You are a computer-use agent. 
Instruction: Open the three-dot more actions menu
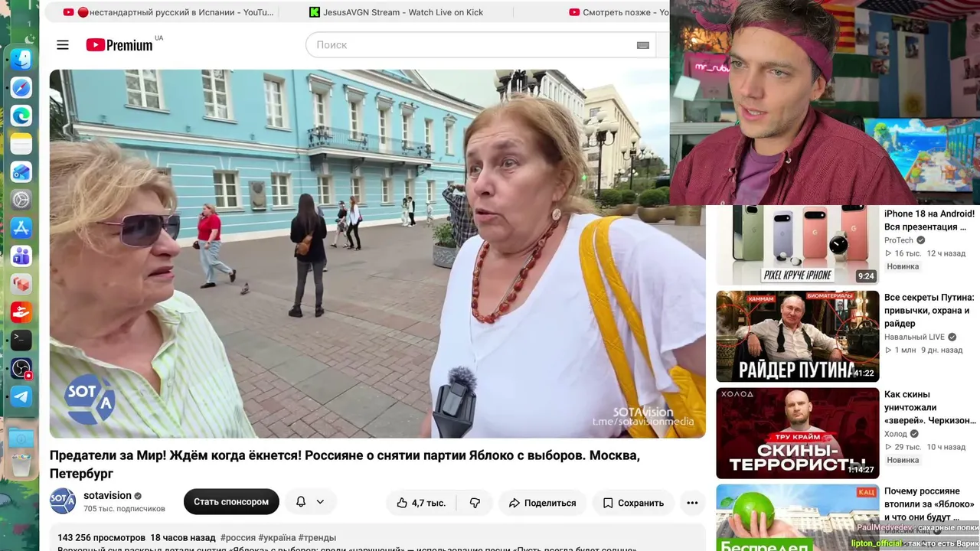click(x=692, y=503)
